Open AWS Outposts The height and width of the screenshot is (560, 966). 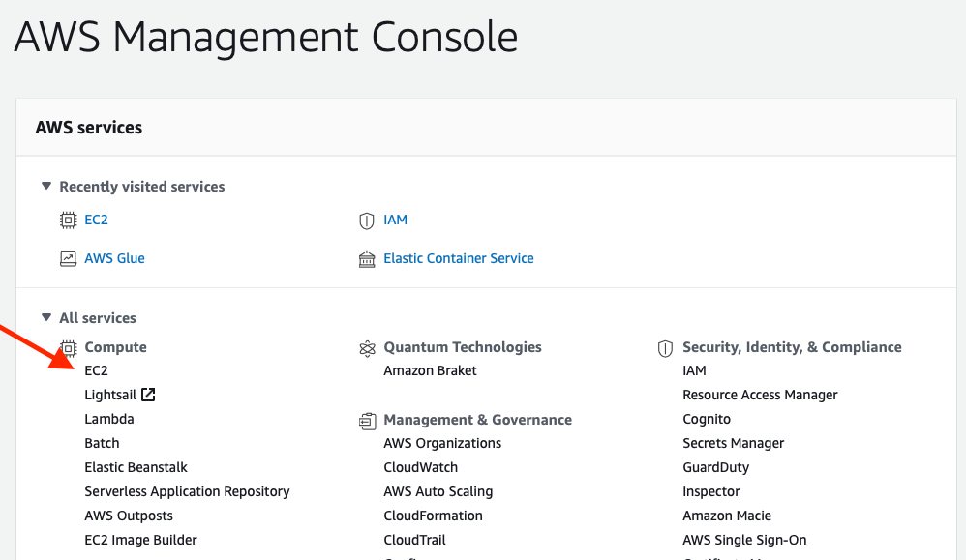coord(129,516)
